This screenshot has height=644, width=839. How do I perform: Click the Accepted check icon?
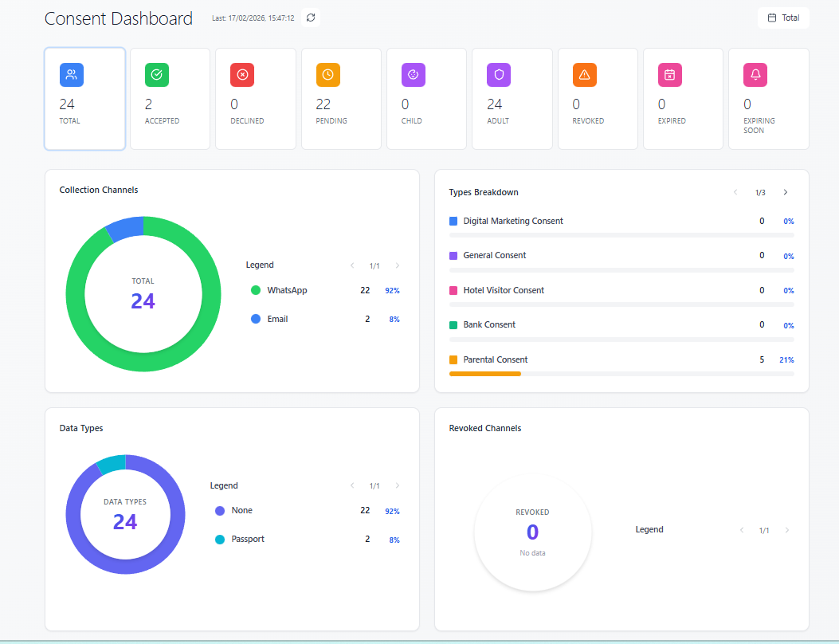point(157,74)
